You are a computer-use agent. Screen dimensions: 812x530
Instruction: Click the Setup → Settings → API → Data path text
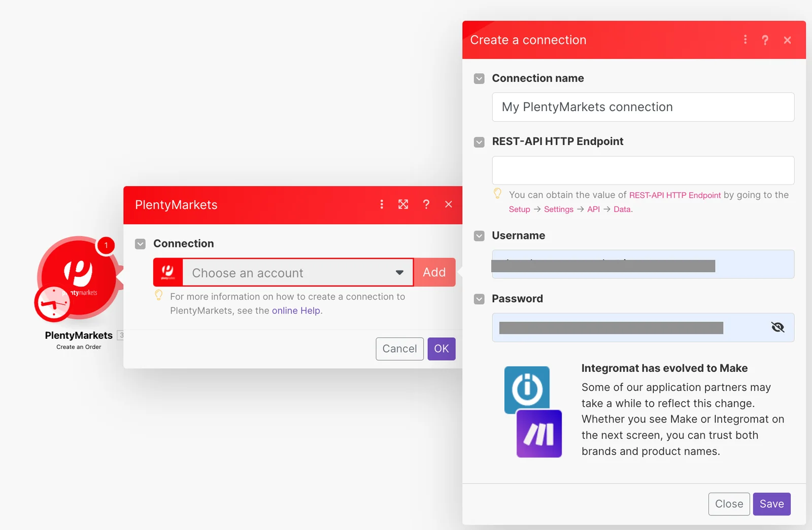pos(571,209)
